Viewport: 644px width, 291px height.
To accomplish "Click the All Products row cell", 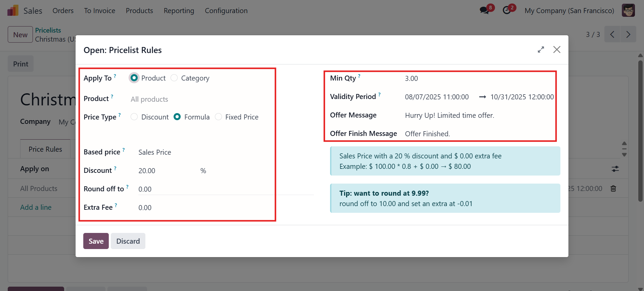I will point(39,189).
